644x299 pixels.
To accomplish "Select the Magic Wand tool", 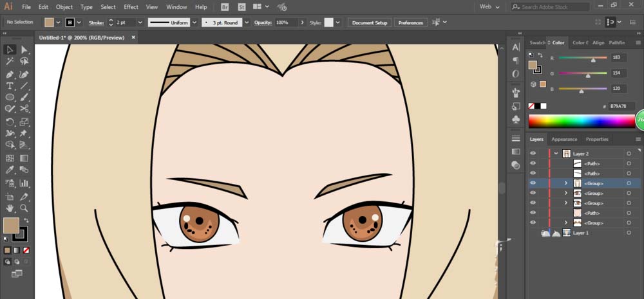I will (x=10, y=62).
